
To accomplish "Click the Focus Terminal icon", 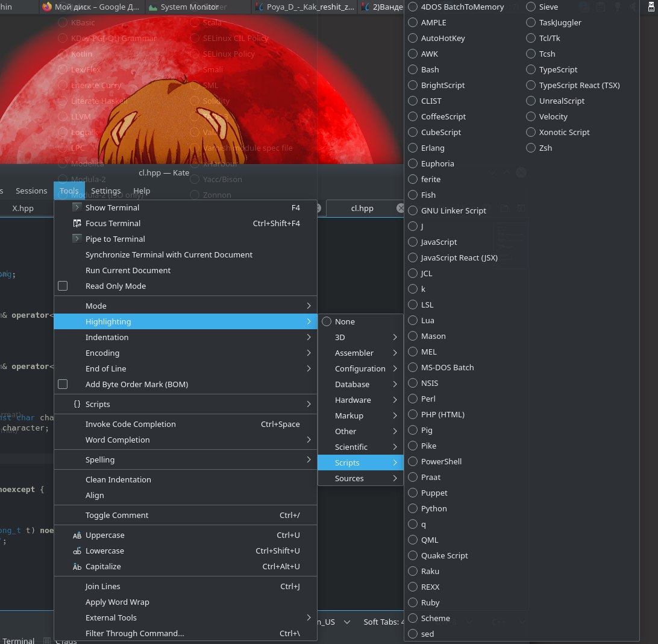I will click(77, 223).
